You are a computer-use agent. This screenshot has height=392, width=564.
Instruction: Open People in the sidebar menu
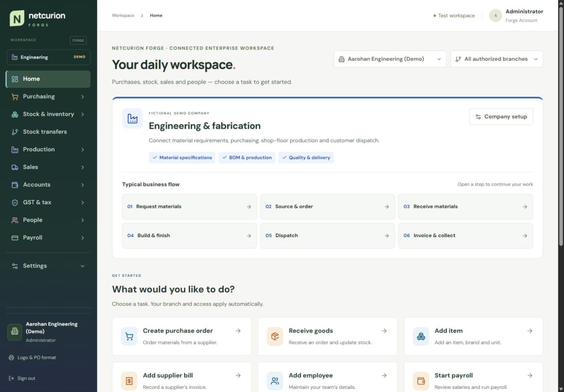click(48, 220)
